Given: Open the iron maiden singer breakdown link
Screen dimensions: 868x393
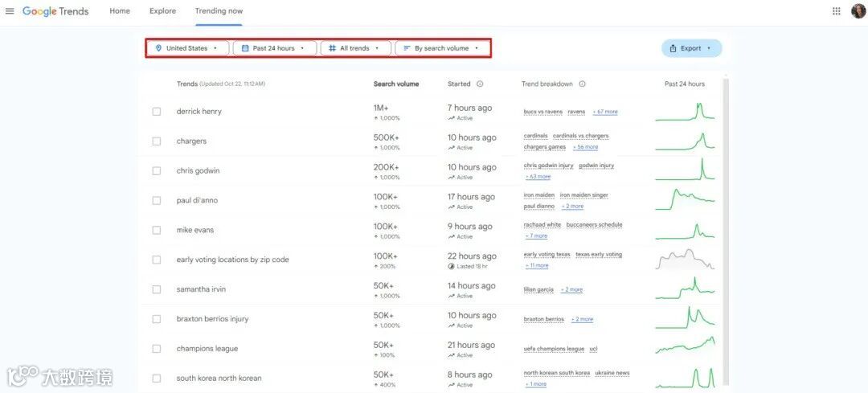Looking at the screenshot, I should tap(584, 194).
